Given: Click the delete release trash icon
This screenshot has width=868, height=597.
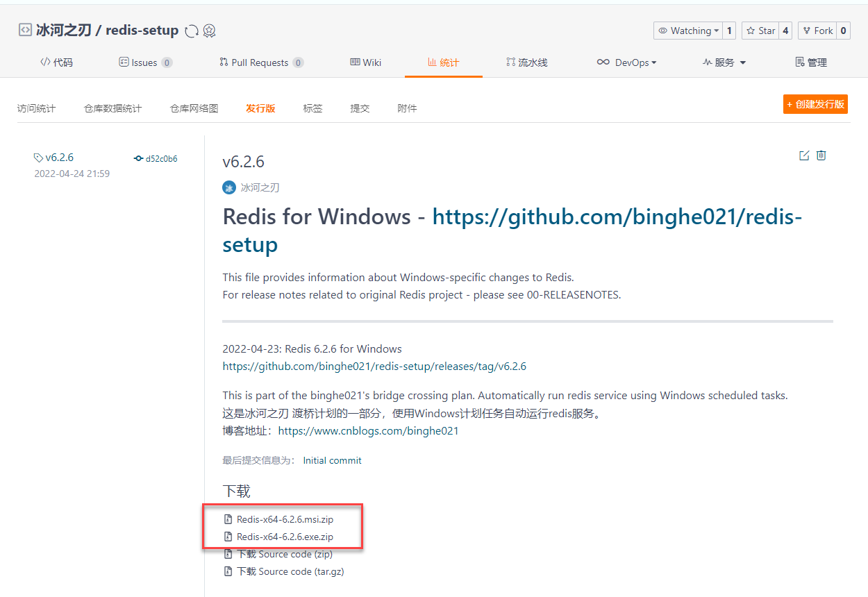Looking at the screenshot, I should point(821,155).
